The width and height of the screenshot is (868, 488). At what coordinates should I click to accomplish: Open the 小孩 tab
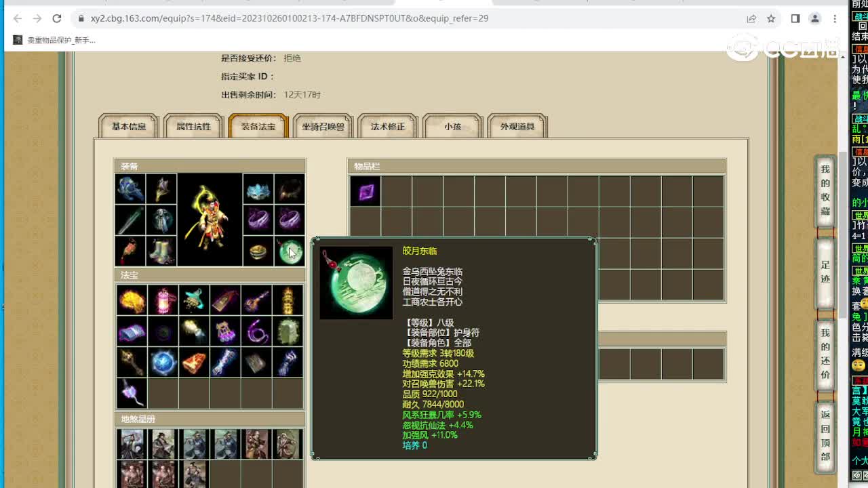(x=452, y=126)
